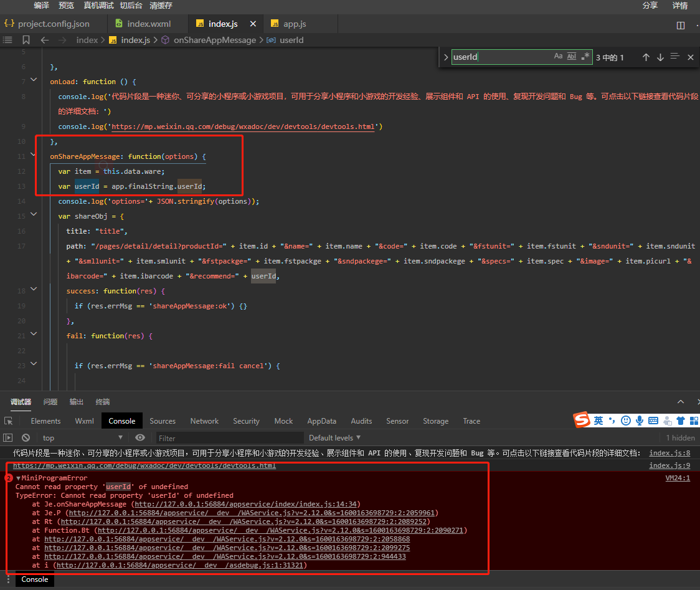This screenshot has height=590, width=700.
Task: Switch to 输出 output panel tab
Action: 77,401
